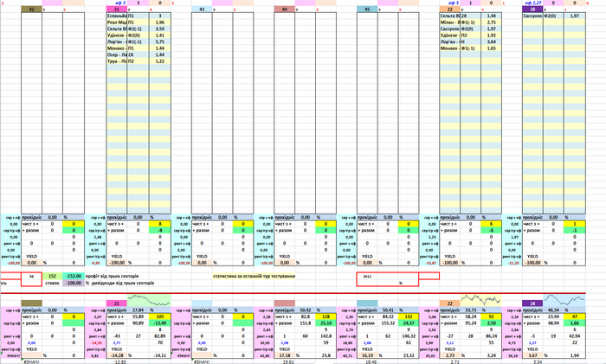Select the red-bordered cell showing 2611

[x=367, y=276]
